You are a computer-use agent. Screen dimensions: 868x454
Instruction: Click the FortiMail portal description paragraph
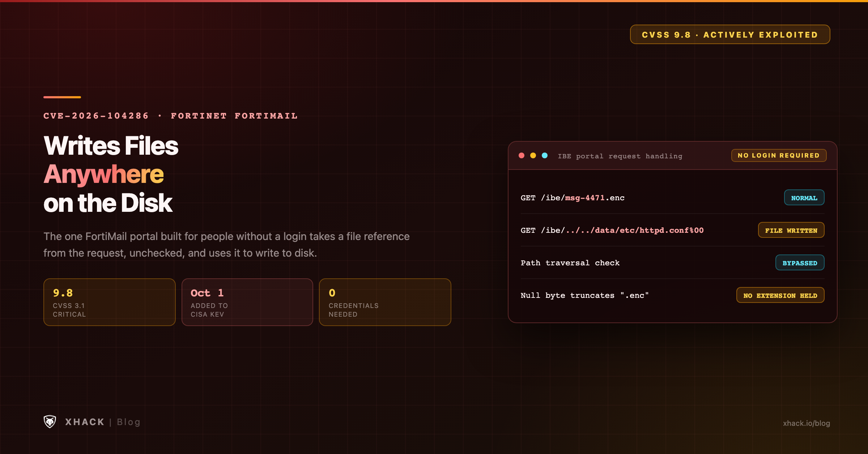pos(226,245)
